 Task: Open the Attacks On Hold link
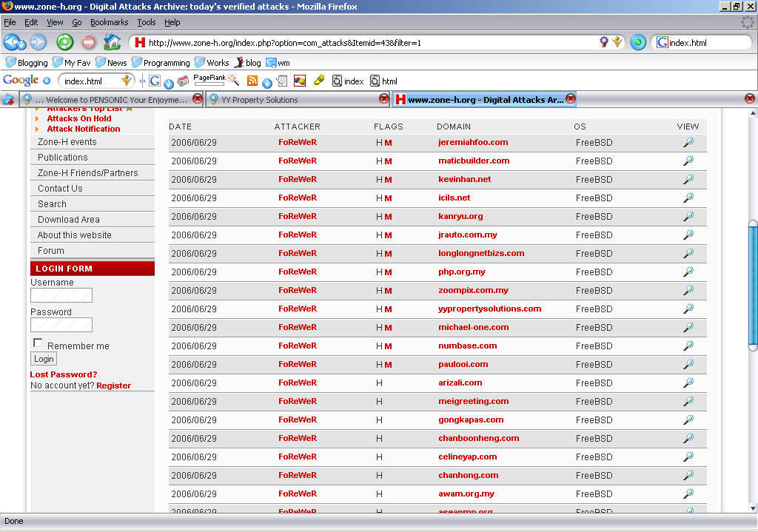(x=78, y=118)
